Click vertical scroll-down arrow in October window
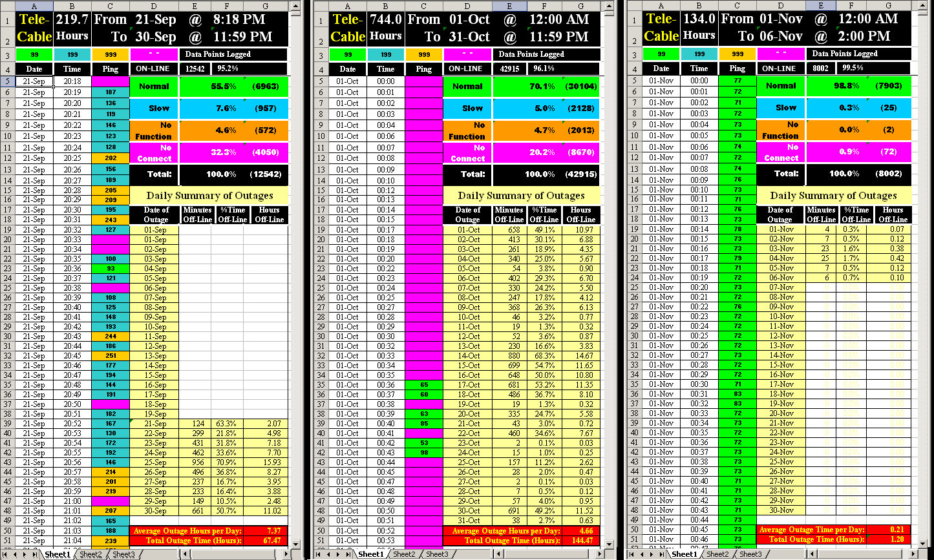Image resolution: width=934 pixels, height=560 pixels. pos(609,544)
